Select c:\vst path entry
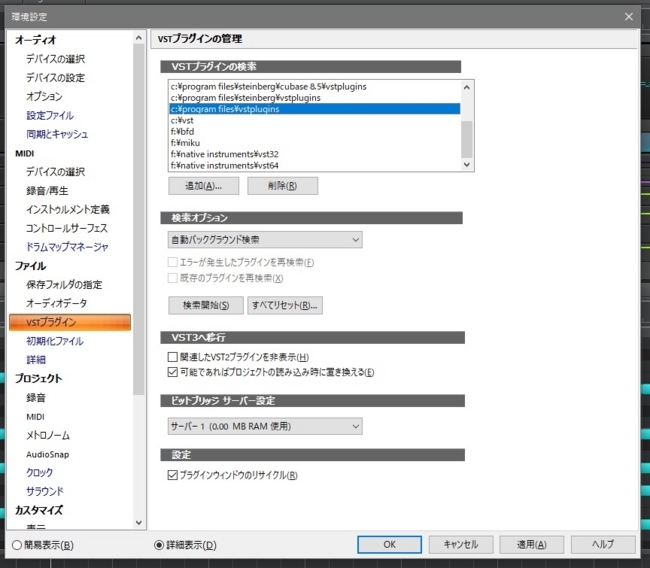650x568 pixels. [314, 120]
